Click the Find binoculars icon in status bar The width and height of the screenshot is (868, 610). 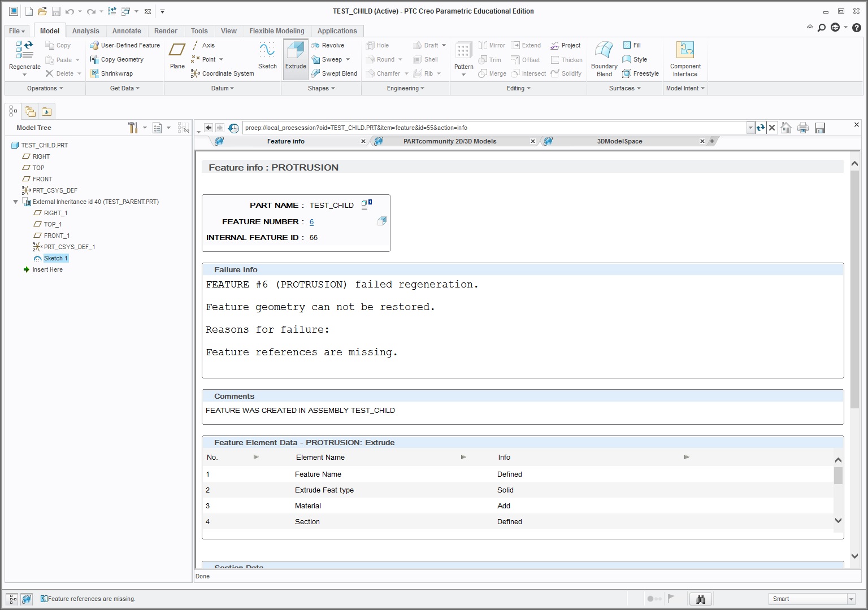[701, 599]
